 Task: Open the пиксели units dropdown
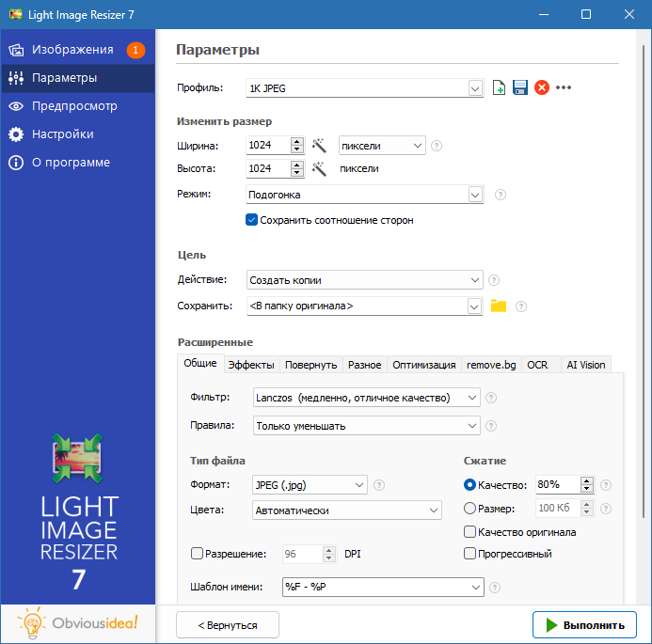[382, 146]
